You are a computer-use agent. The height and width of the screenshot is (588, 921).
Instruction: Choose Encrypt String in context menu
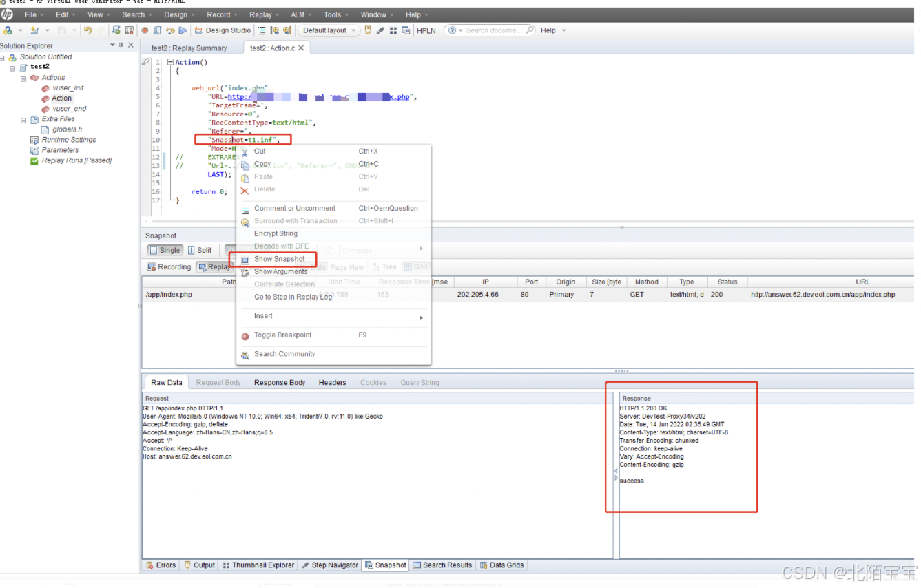coord(276,234)
